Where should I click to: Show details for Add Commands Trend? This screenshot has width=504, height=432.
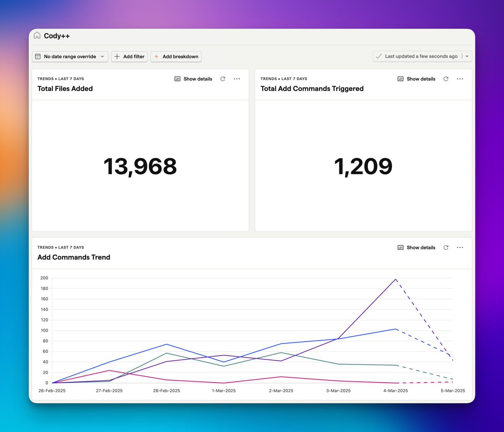[x=421, y=247]
